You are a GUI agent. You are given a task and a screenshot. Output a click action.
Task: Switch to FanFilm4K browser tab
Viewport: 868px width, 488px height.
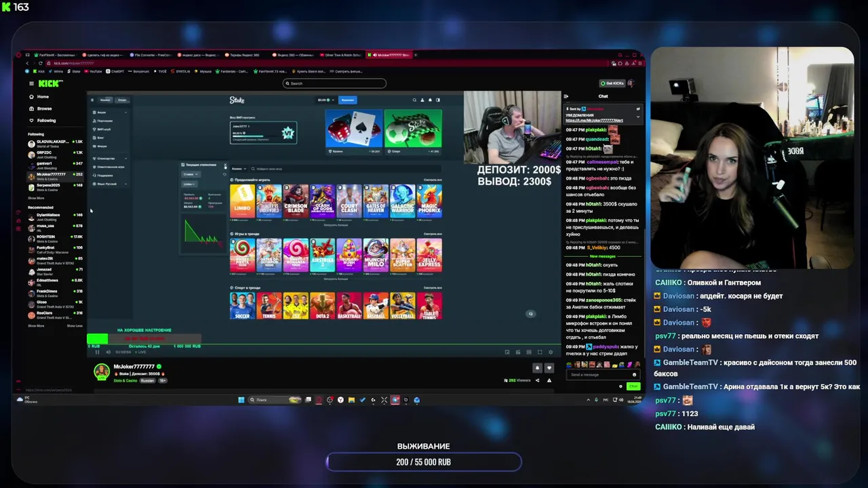tap(54, 55)
